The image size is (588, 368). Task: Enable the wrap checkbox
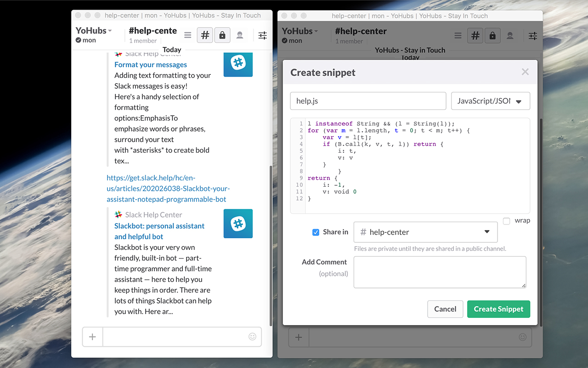[506, 221]
